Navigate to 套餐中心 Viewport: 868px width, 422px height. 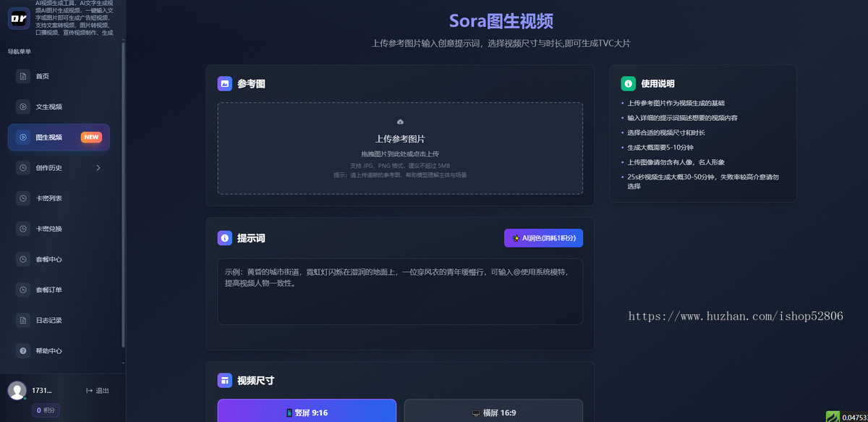(x=59, y=259)
